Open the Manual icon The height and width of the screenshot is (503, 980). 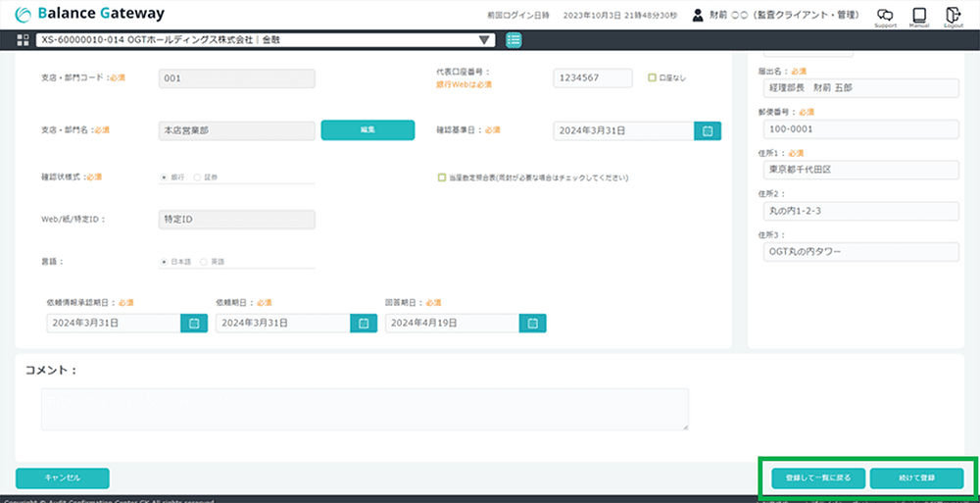tap(919, 16)
